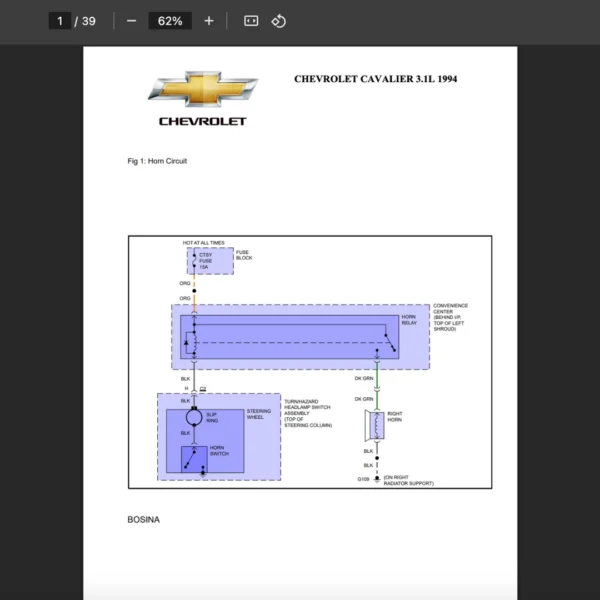The width and height of the screenshot is (600, 600).
Task: Click the CHEVROLET wordmark under the logo
Action: (x=202, y=121)
